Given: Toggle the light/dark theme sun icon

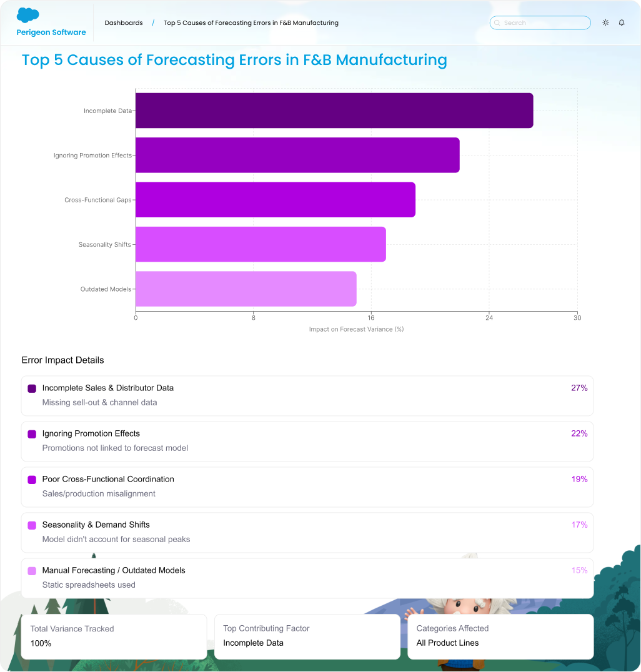Looking at the screenshot, I should [x=605, y=22].
